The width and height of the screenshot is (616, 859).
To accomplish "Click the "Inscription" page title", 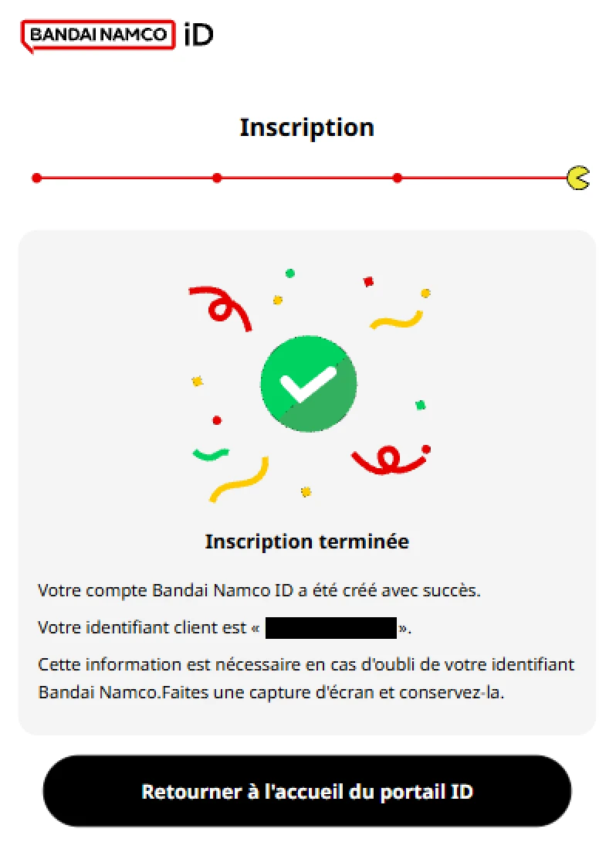I will (307, 127).
